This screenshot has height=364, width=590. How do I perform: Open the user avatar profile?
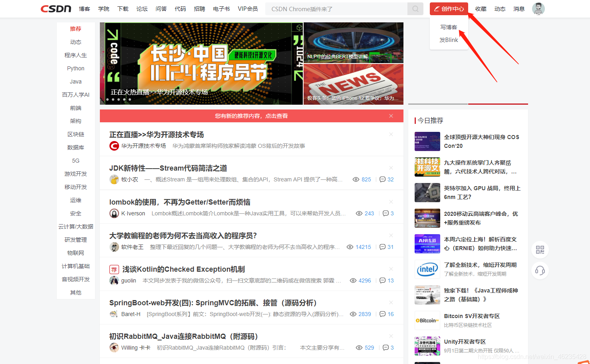pyautogui.click(x=538, y=9)
